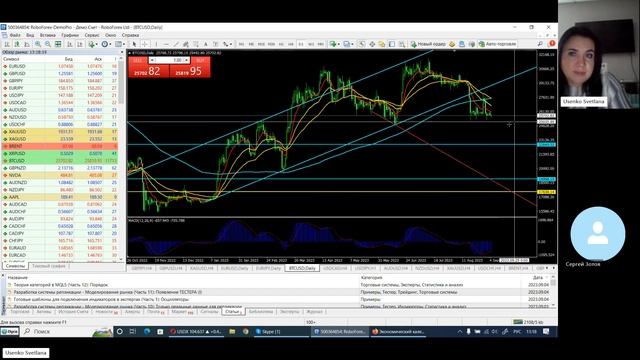
Task: Toggle Авто-торговля auto trading
Action: pyautogui.click(x=497, y=44)
